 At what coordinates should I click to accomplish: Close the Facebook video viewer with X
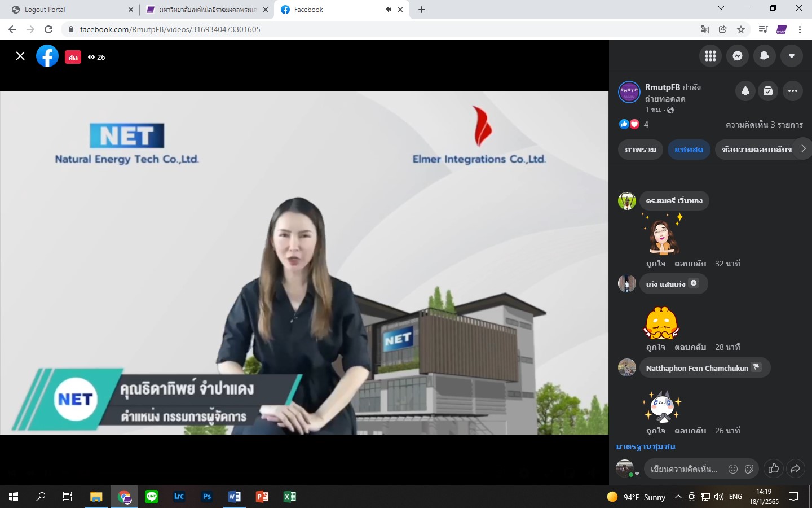(20, 56)
